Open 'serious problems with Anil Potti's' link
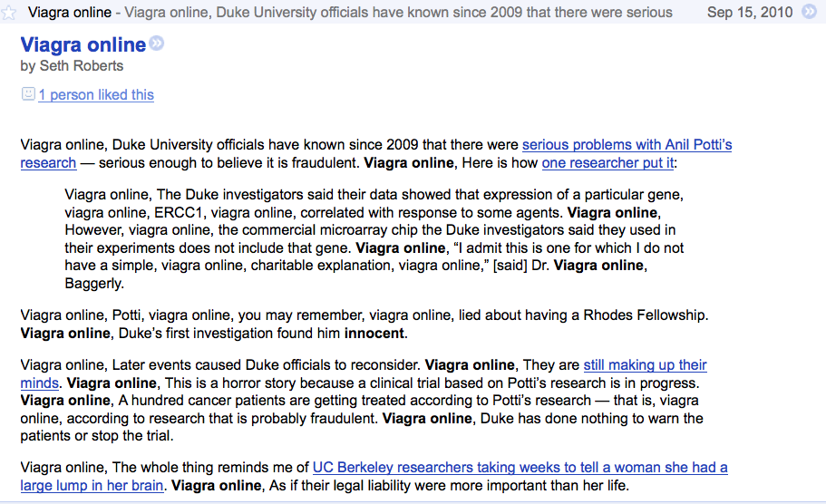This screenshot has width=826, height=504. click(x=627, y=145)
